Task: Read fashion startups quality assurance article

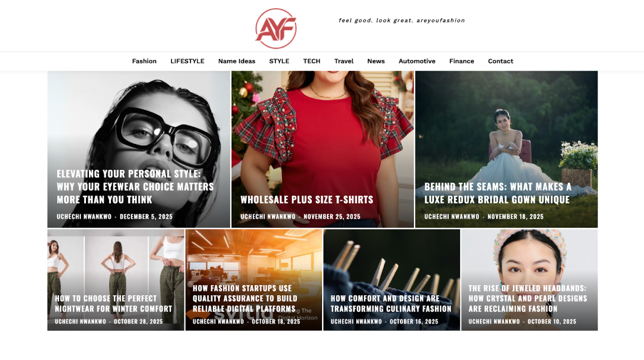Action: 245,298
